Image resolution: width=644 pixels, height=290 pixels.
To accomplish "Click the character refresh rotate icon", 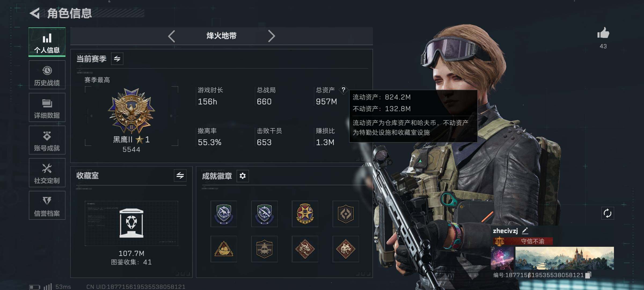I will click(608, 213).
